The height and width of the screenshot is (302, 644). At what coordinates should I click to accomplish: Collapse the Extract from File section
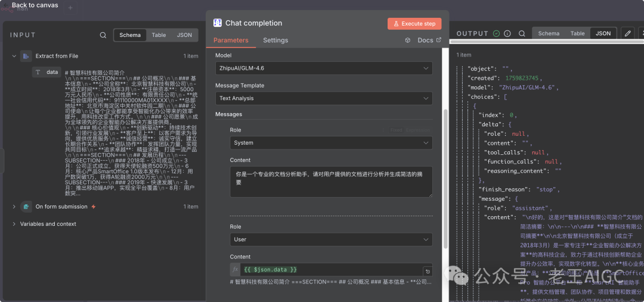14,56
